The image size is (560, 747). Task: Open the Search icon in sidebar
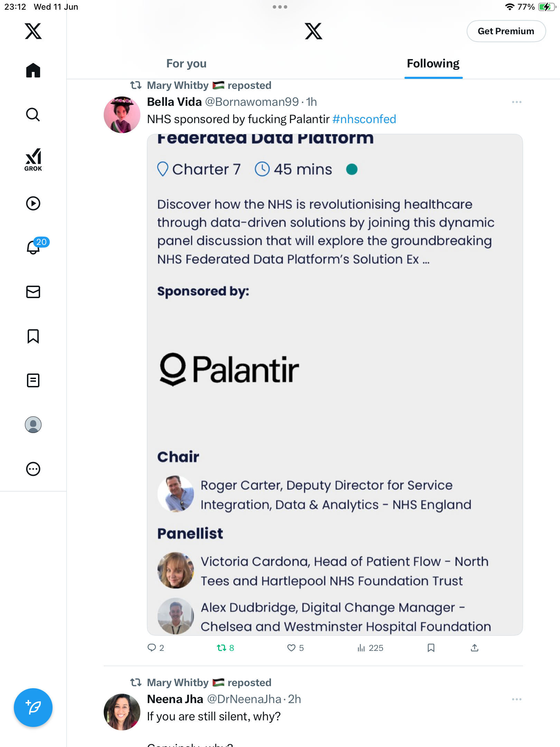click(33, 114)
